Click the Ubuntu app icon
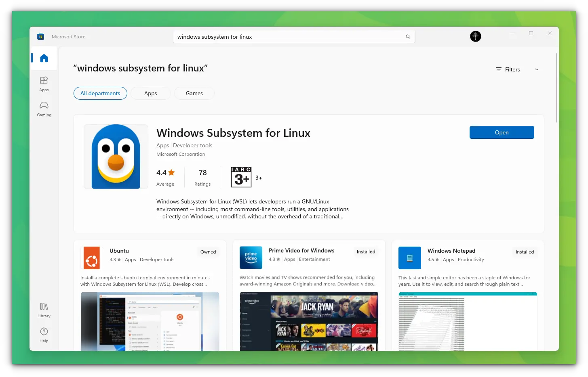Viewport: 588px width, 377px height. click(92, 258)
